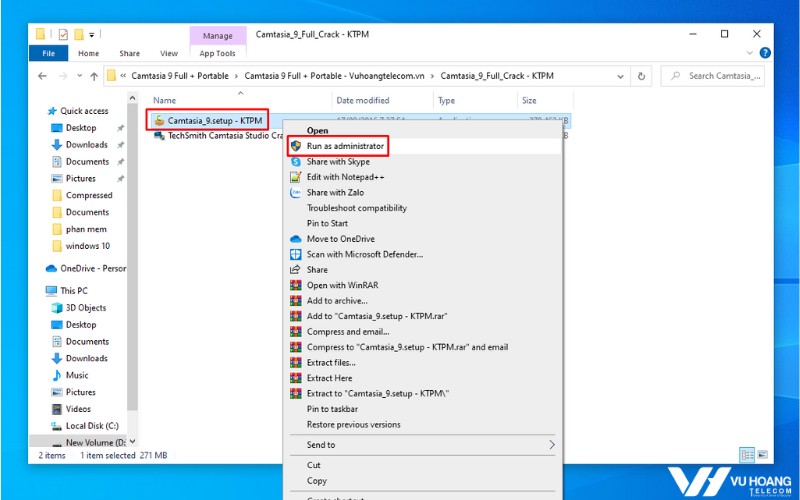800x500 pixels.
Task: Switch to Details view icon in status bar
Action: [x=747, y=455]
